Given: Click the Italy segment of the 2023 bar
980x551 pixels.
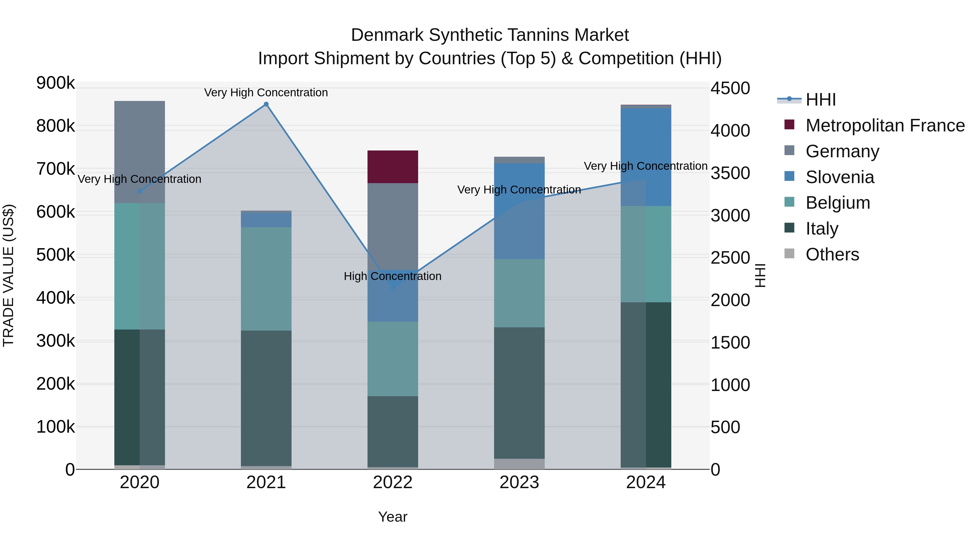Looking at the screenshot, I should point(519,393).
